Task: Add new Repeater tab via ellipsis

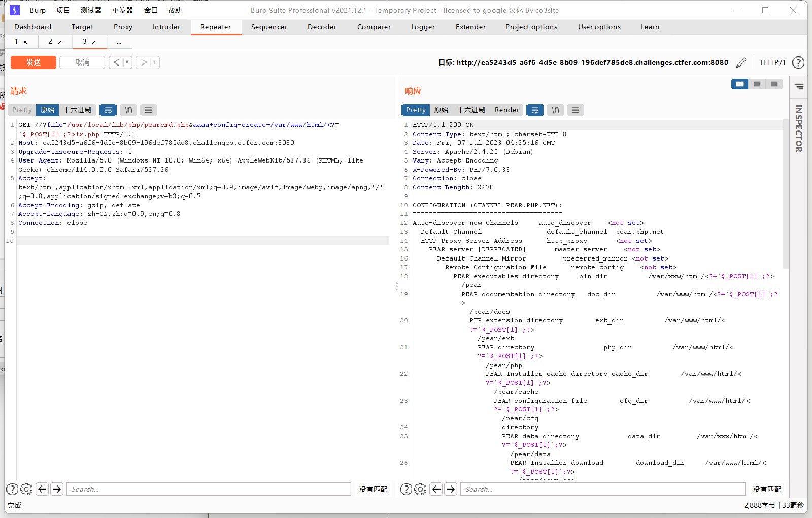Action: [119, 42]
